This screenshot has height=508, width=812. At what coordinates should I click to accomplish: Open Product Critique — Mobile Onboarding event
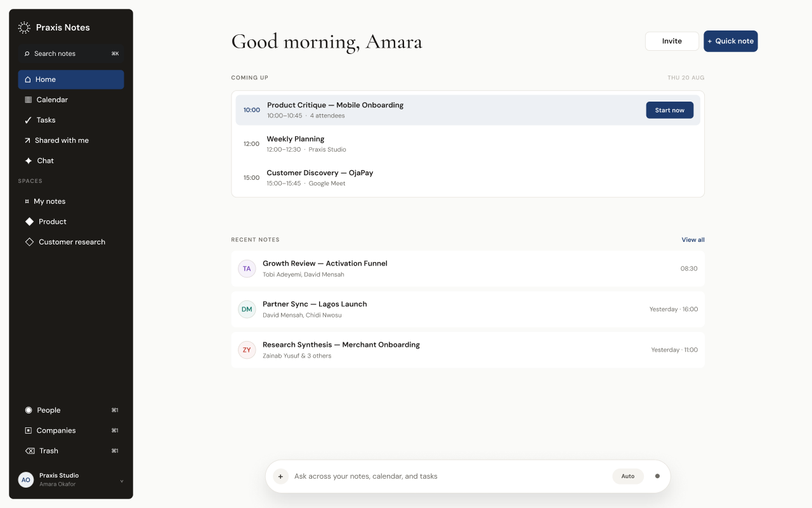click(x=468, y=110)
